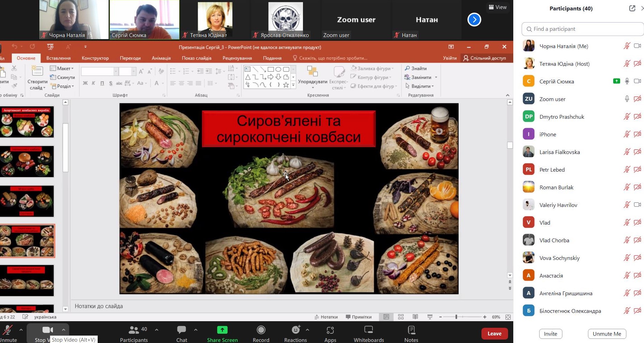Open the View layout dropdown
Image resolution: width=644 pixels, height=343 pixels.
[x=497, y=7]
